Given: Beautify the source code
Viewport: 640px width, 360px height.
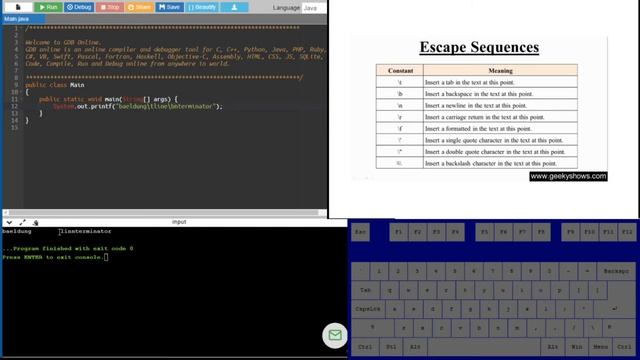Looking at the screenshot, I should 202,7.
